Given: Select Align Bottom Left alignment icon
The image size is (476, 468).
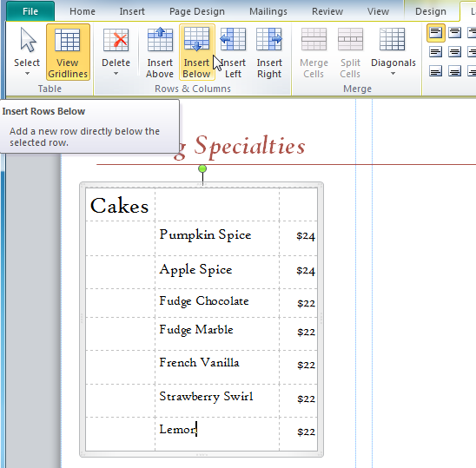Looking at the screenshot, I should click(436, 71).
